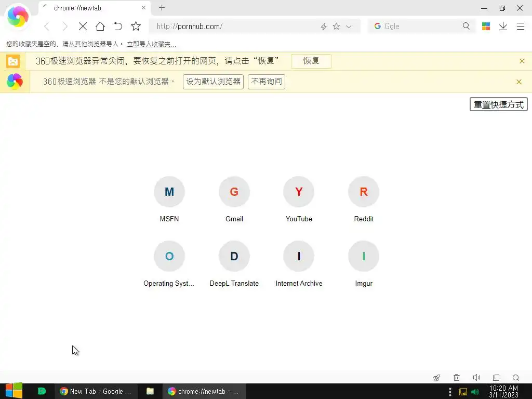The height and width of the screenshot is (399, 532).
Task: Toggle the page sound speaker icon
Action: (x=476, y=377)
